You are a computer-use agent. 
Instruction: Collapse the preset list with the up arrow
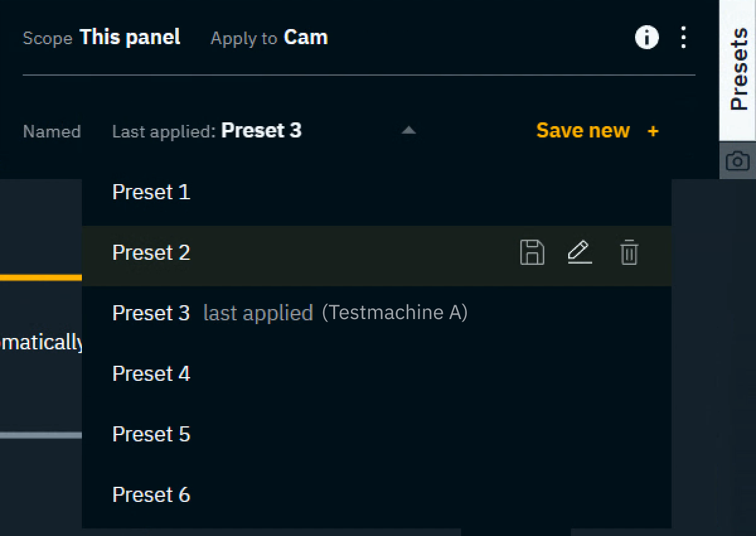click(409, 131)
